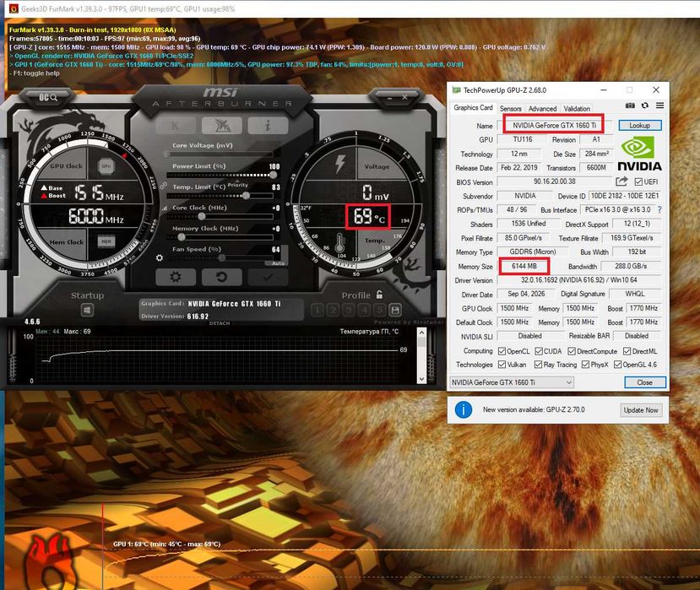This screenshot has width=700, height=590.
Task: Toggle the Ray Tracing checkbox
Action: tap(539, 365)
